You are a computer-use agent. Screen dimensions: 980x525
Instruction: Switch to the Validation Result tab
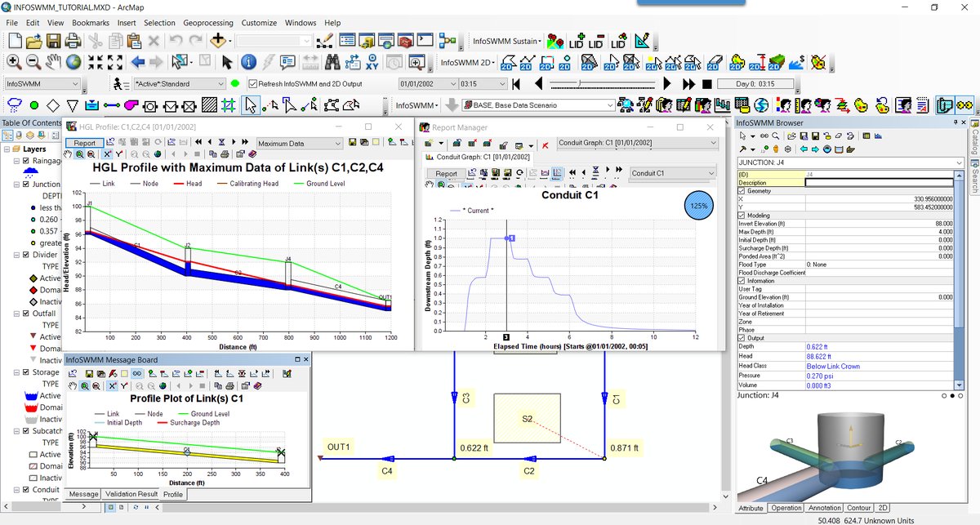(x=131, y=494)
